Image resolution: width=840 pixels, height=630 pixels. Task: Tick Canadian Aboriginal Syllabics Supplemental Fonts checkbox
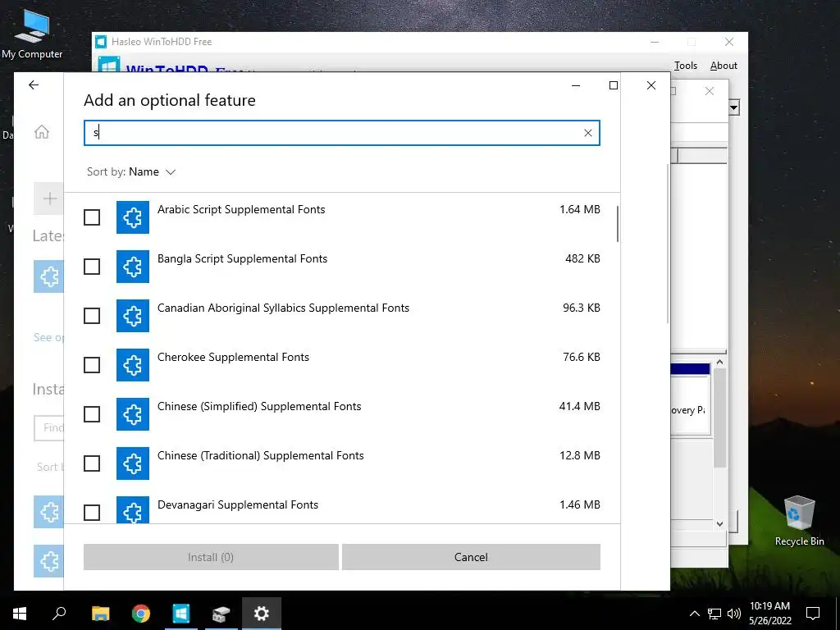coord(92,316)
